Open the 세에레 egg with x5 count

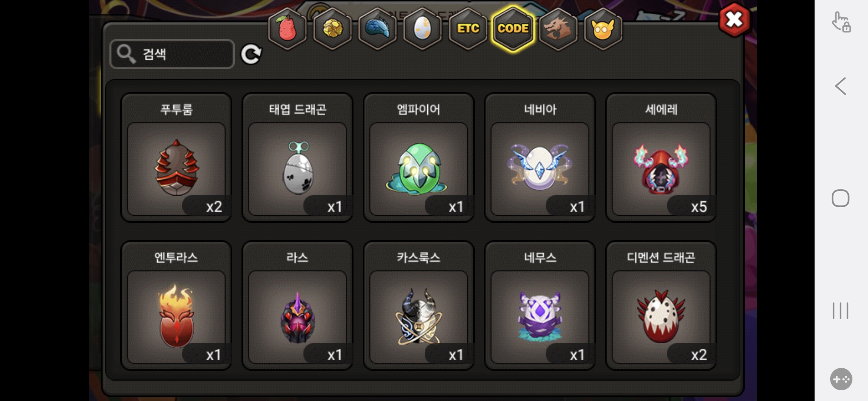click(x=661, y=157)
